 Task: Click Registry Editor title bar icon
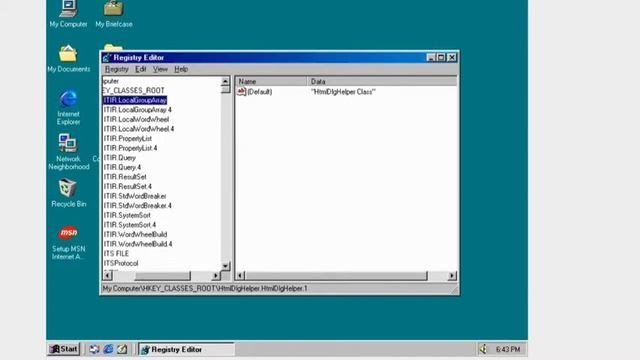tap(107, 58)
